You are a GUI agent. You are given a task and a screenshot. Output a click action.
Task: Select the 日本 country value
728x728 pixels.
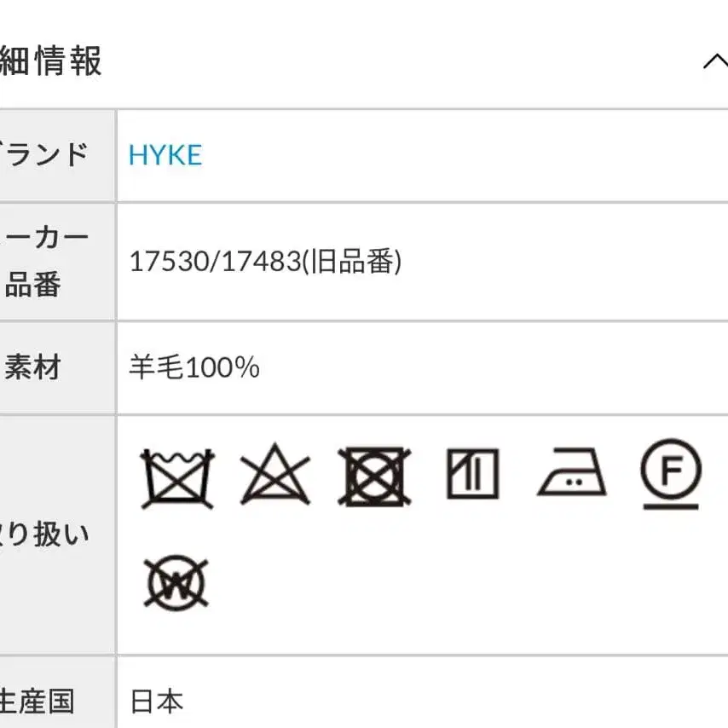pos(157,702)
